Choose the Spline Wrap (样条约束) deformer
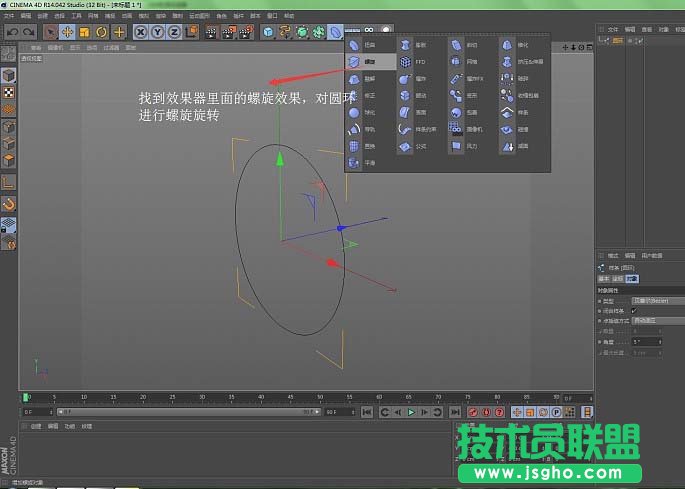This screenshot has height=489, width=685. point(421,129)
